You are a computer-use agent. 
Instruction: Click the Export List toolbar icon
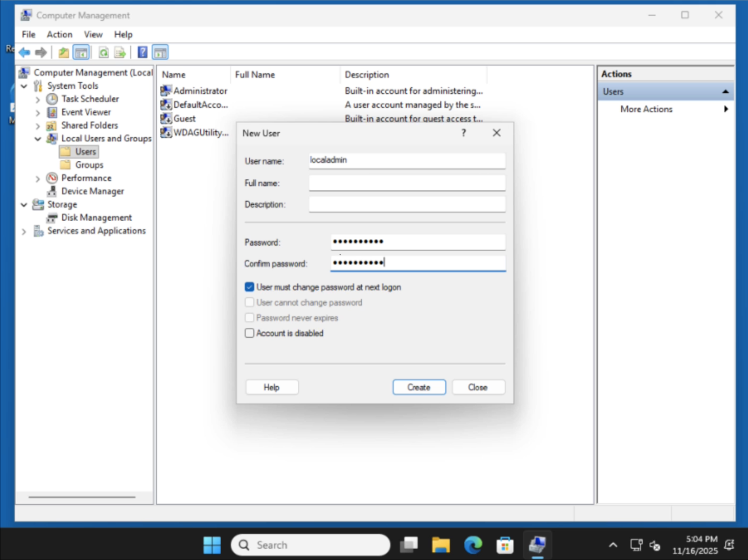(x=120, y=53)
